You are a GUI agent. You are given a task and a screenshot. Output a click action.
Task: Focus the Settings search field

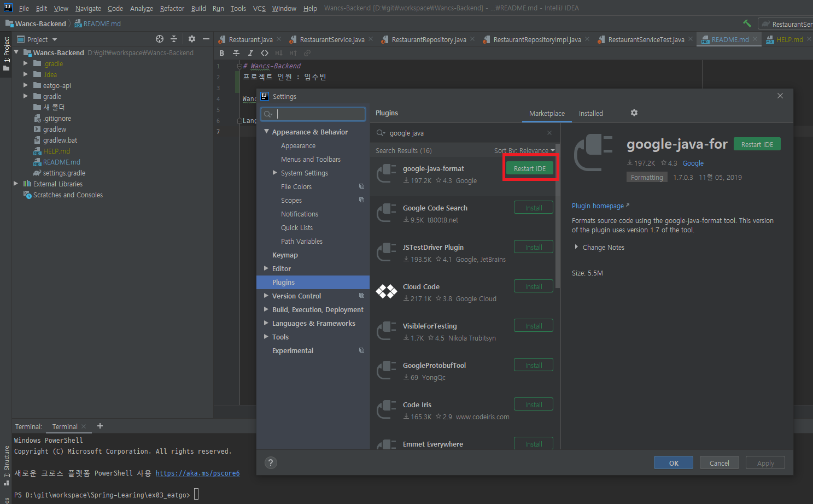(313, 114)
